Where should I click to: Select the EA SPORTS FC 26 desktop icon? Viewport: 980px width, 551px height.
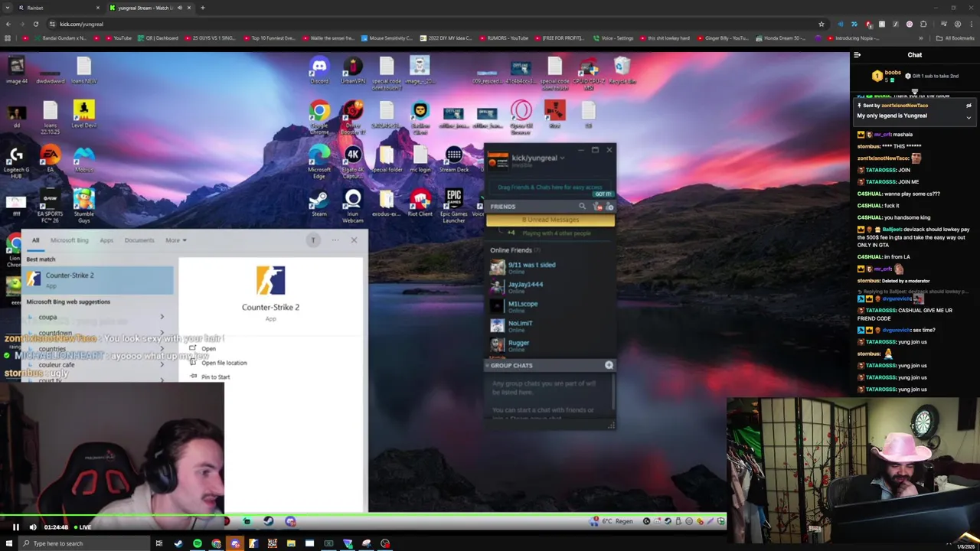(50, 205)
